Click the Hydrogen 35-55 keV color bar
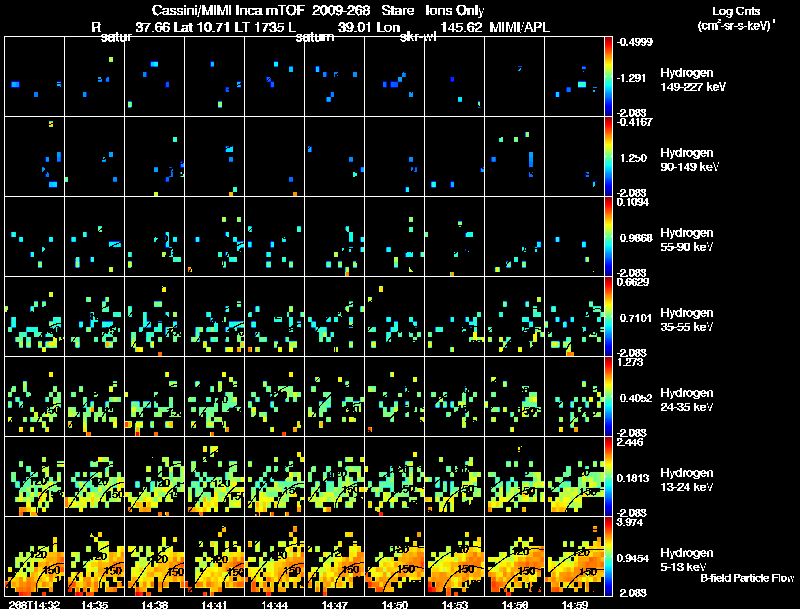 608,317
